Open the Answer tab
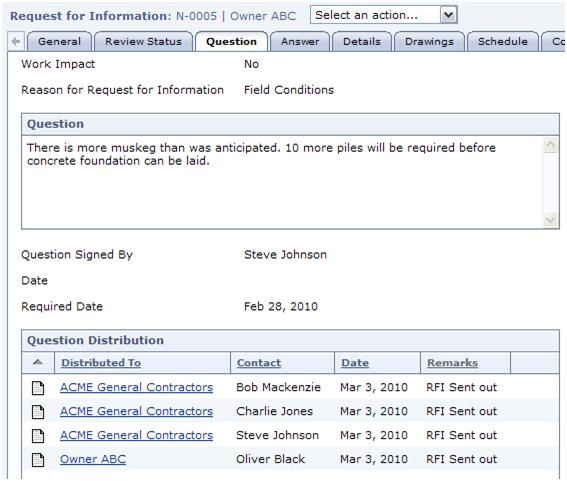 click(x=300, y=42)
